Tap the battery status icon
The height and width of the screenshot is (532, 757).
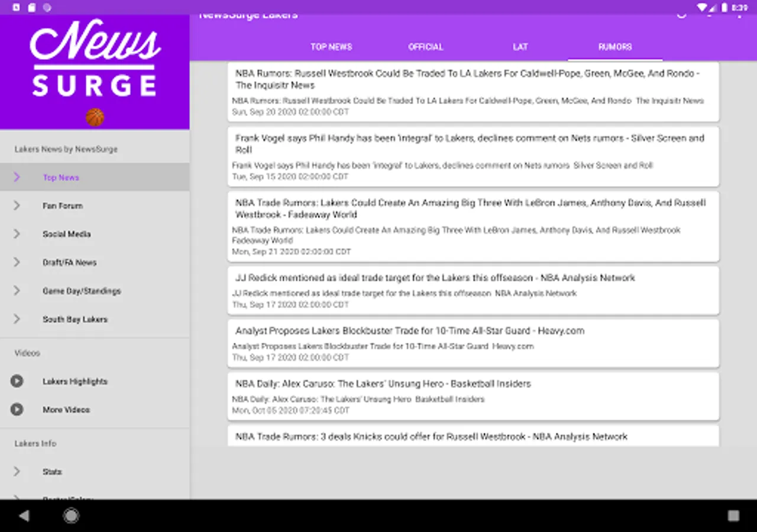pos(723,8)
